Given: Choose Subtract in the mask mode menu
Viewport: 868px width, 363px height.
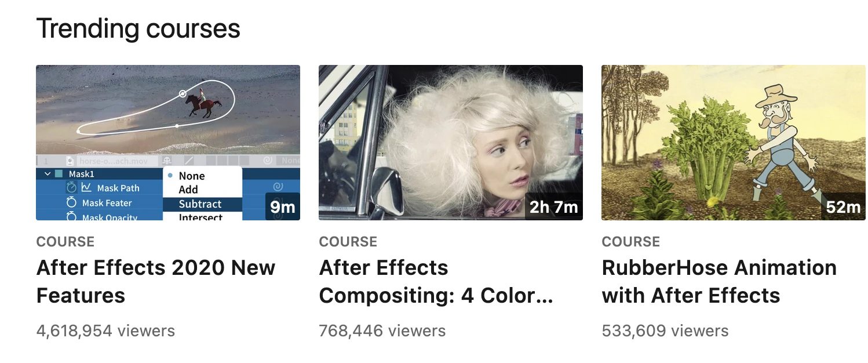Looking at the screenshot, I should (x=200, y=204).
